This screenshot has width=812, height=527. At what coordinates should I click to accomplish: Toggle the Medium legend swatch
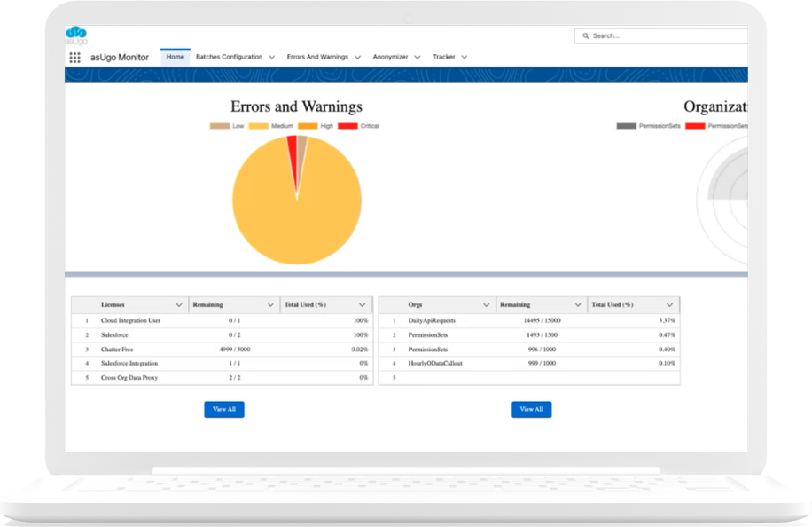pos(260,126)
